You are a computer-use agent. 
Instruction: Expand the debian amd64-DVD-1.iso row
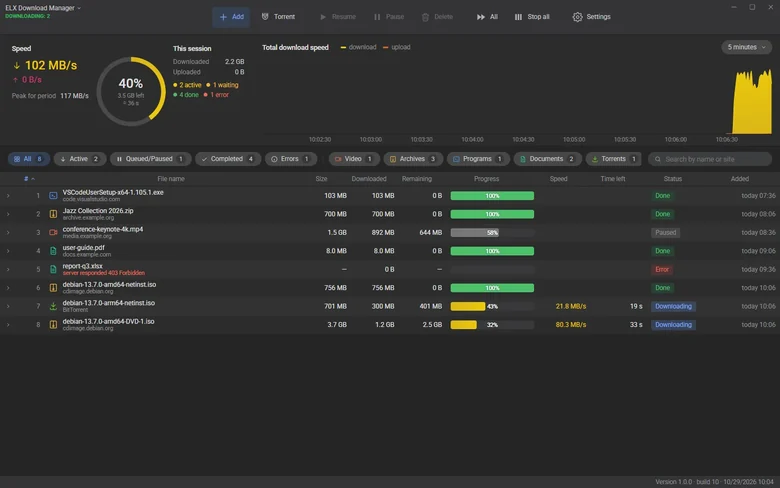pyautogui.click(x=8, y=325)
